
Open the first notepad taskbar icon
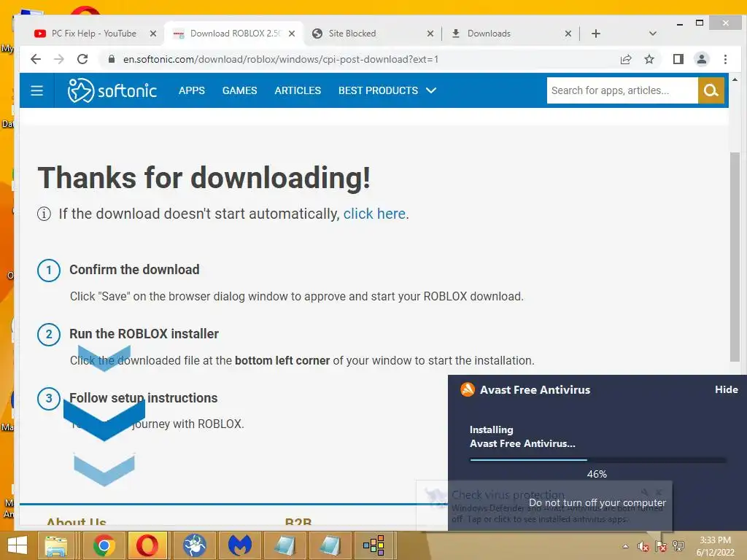(x=285, y=545)
